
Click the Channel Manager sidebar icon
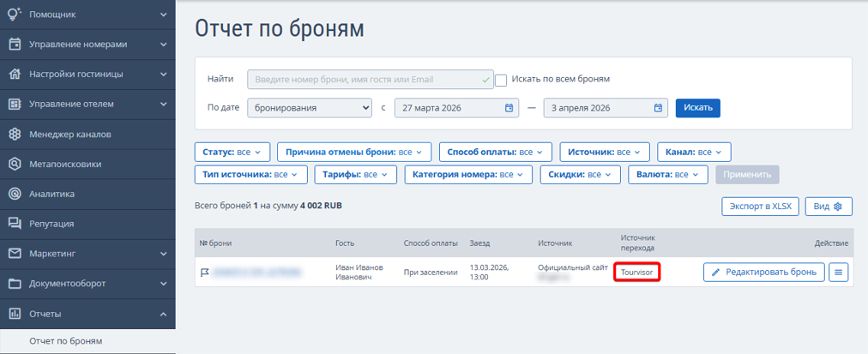(x=15, y=135)
